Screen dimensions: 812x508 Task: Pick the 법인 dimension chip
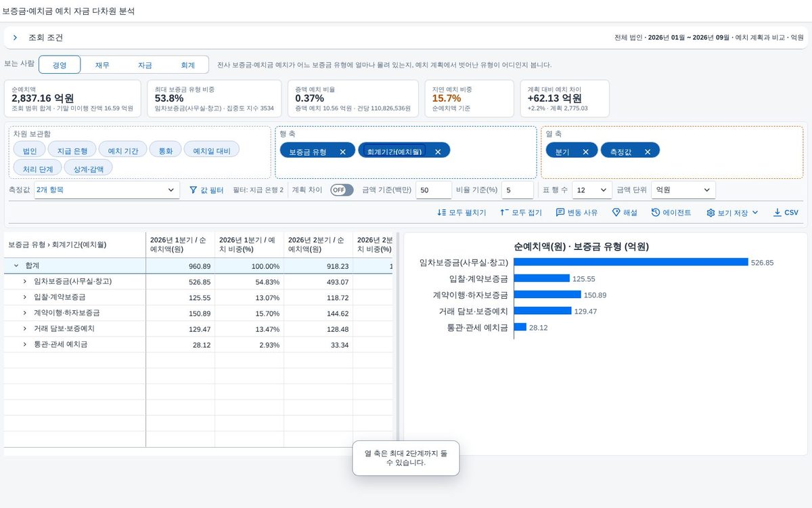coord(29,151)
